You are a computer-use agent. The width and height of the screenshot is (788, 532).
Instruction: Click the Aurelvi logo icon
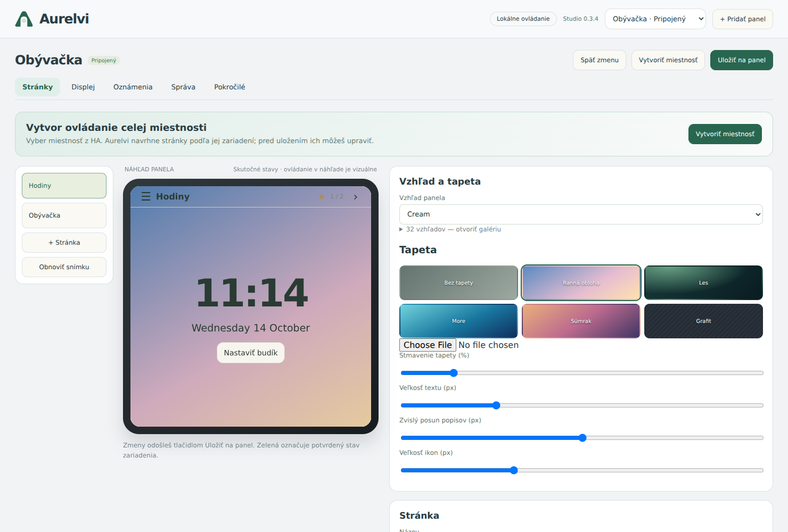pos(24,19)
